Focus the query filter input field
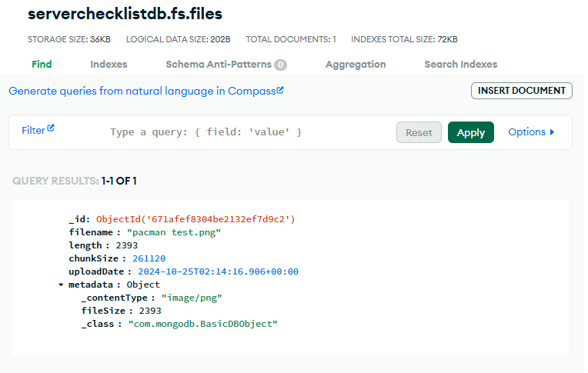Screen dimensions: 588x373 248,132
